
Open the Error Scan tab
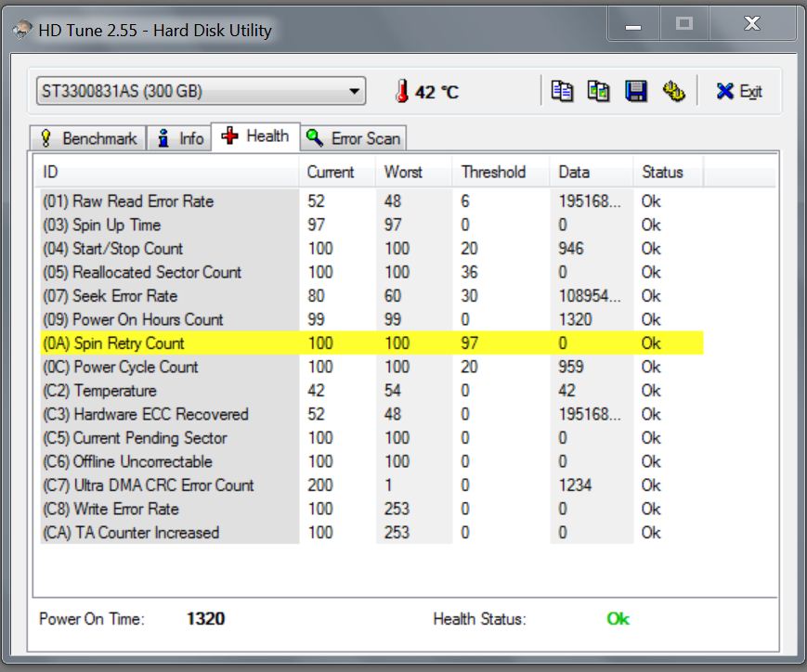353,138
